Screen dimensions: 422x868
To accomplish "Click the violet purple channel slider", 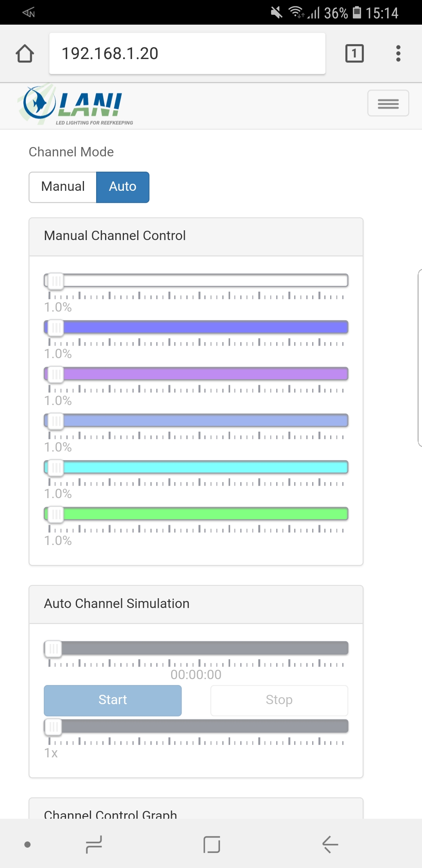I will pyautogui.click(x=203, y=374).
